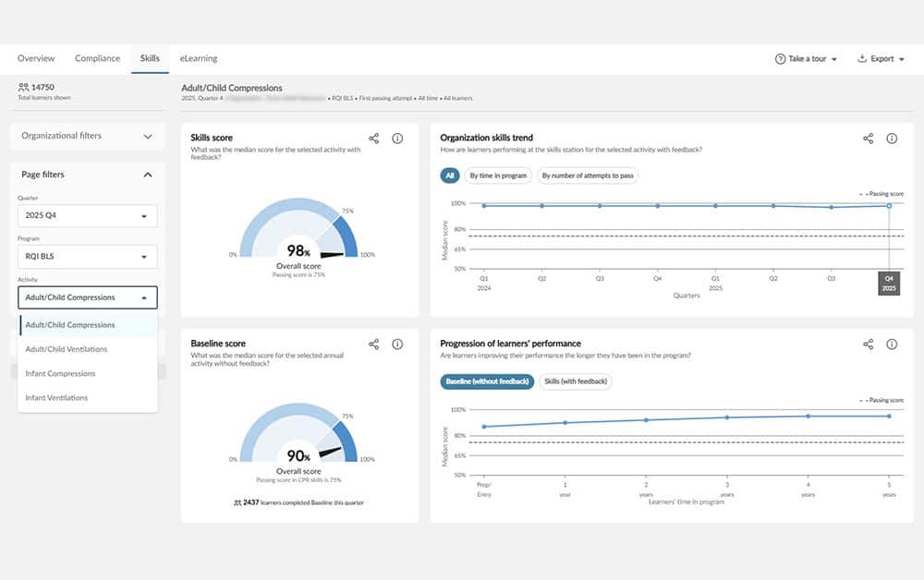Click the Export button
The height and width of the screenshot is (580, 924).
click(881, 59)
